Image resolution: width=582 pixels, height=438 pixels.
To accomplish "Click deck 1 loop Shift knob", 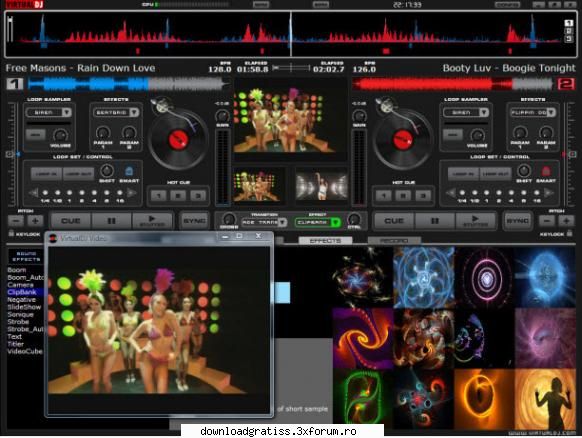I will point(107,171).
